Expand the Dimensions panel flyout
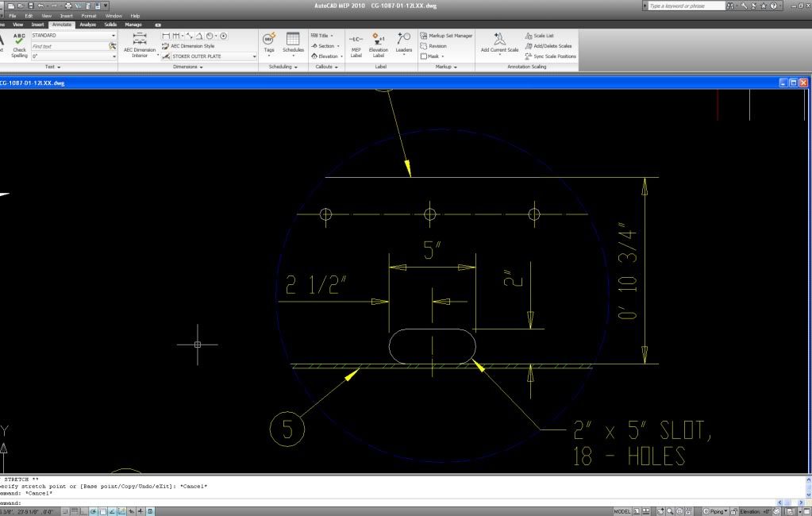 188,67
